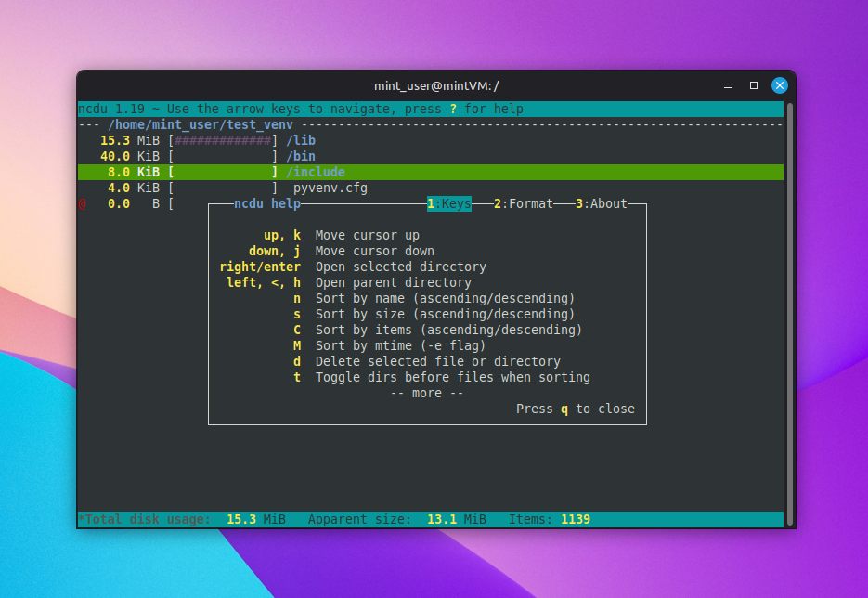The image size is (868, 598).
Task: Select the /bin directory row
Action: point(430,156)
